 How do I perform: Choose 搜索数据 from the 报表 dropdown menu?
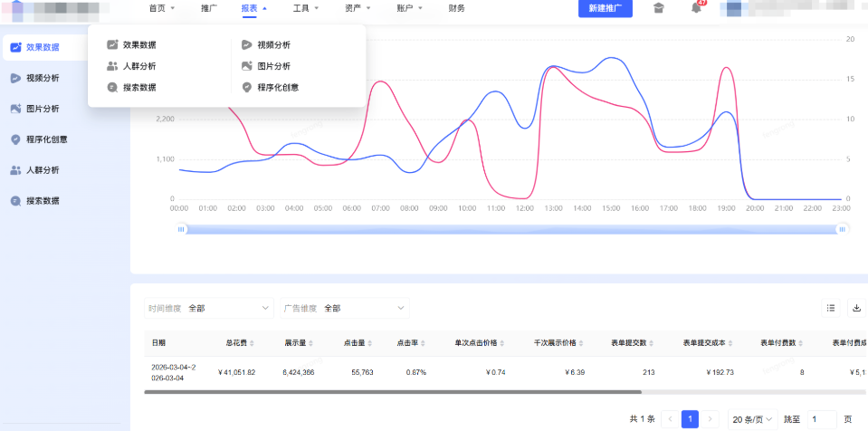tap(132, 87)
